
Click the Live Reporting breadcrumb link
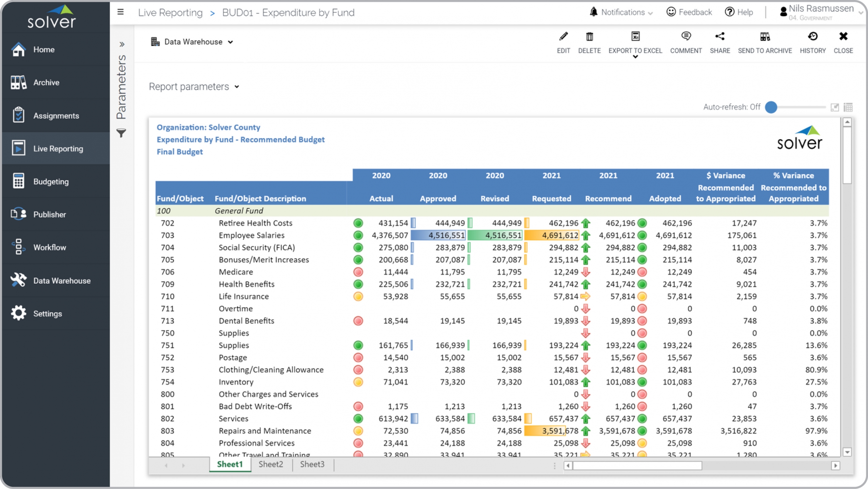(170, 13)
